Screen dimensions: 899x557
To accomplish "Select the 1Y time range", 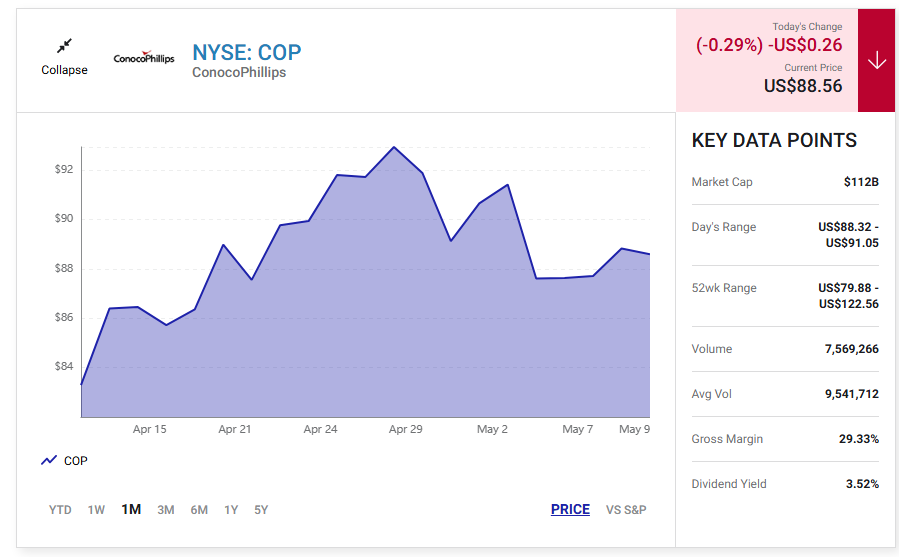I will pos(231,509).
